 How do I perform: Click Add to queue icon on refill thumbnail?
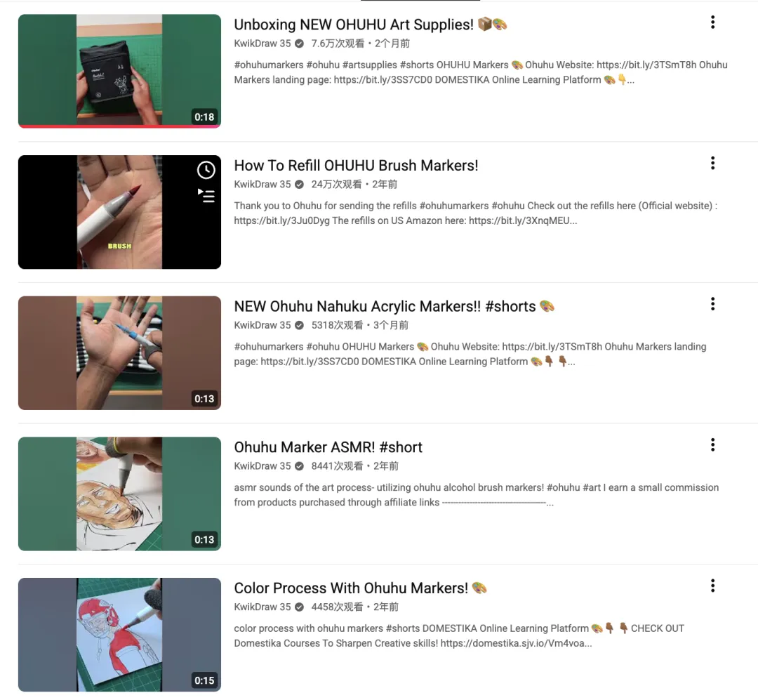(x=206, y=195)
